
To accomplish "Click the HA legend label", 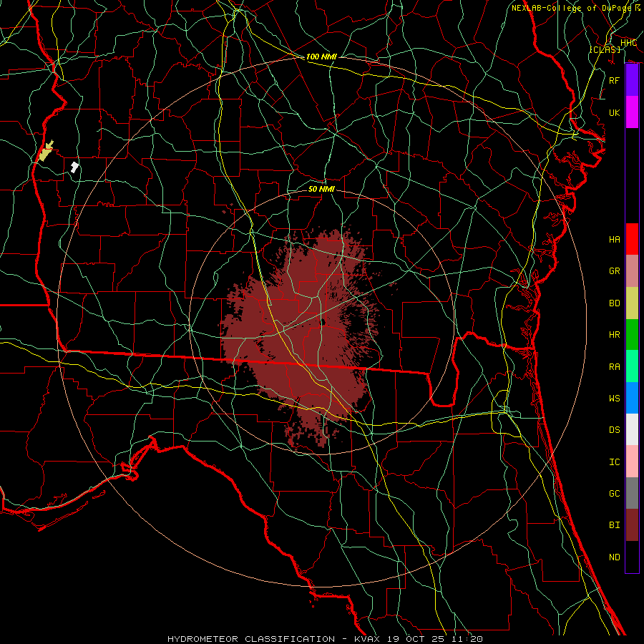I will 614,239.
